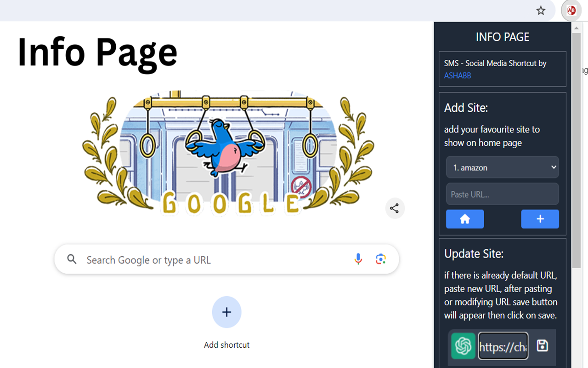Bookmark this page with the star icon
Screen dimensions: 588x368
click(x=541, y=11)
